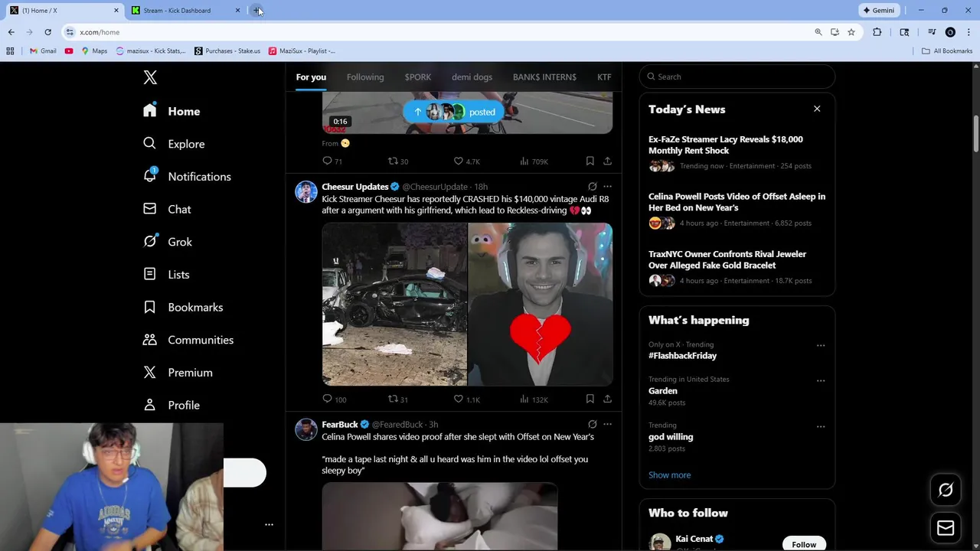Close the Today's News panel
This screenshot has width=980, height=551.
point(817,109)
